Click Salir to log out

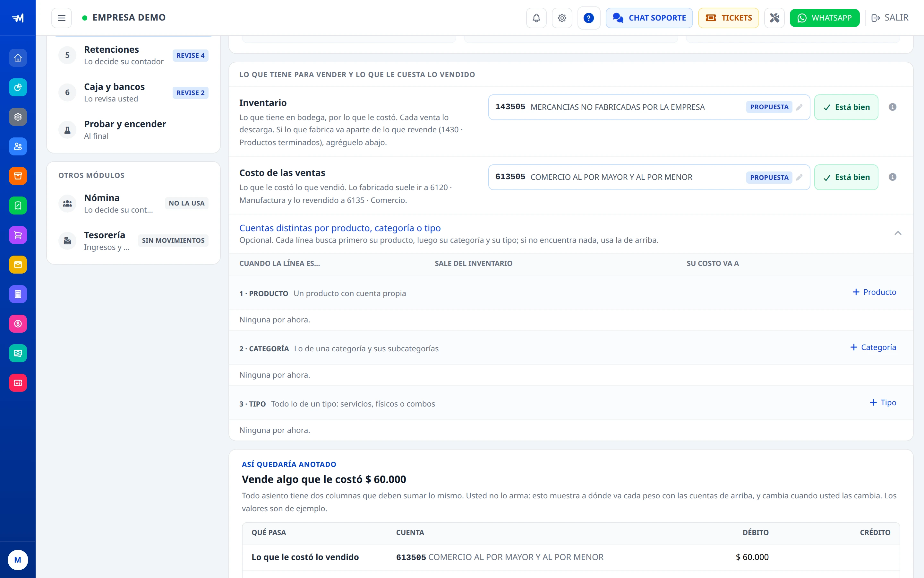[890, 18]
